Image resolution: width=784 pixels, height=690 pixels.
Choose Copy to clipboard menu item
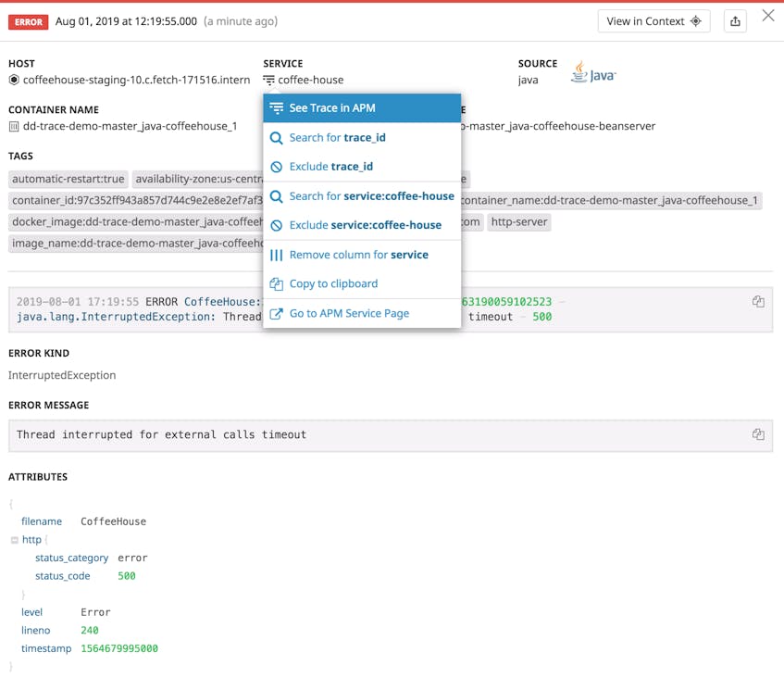tap(333, 284)
